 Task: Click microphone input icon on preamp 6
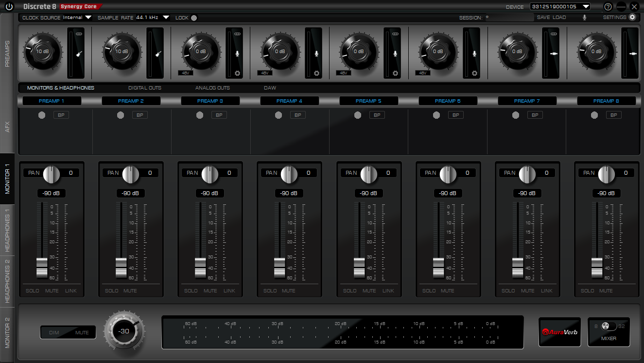tap(475, 54)
